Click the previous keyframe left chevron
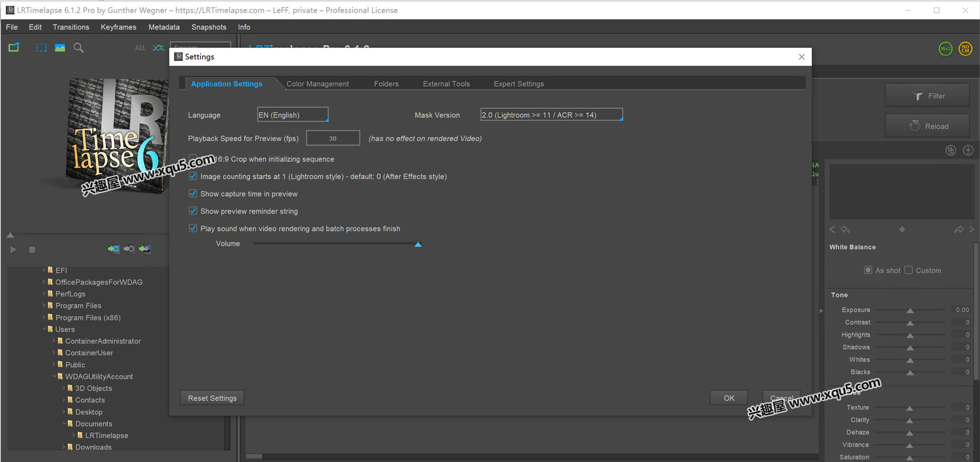This screenshot has height=462, width=980. point(832,230)
